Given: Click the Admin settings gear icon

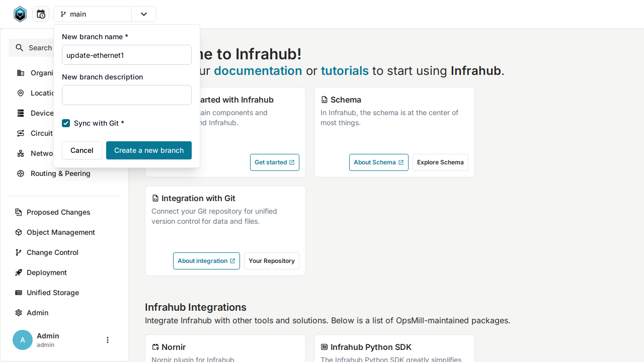Looking at the screenshot, I should (19, 312).
